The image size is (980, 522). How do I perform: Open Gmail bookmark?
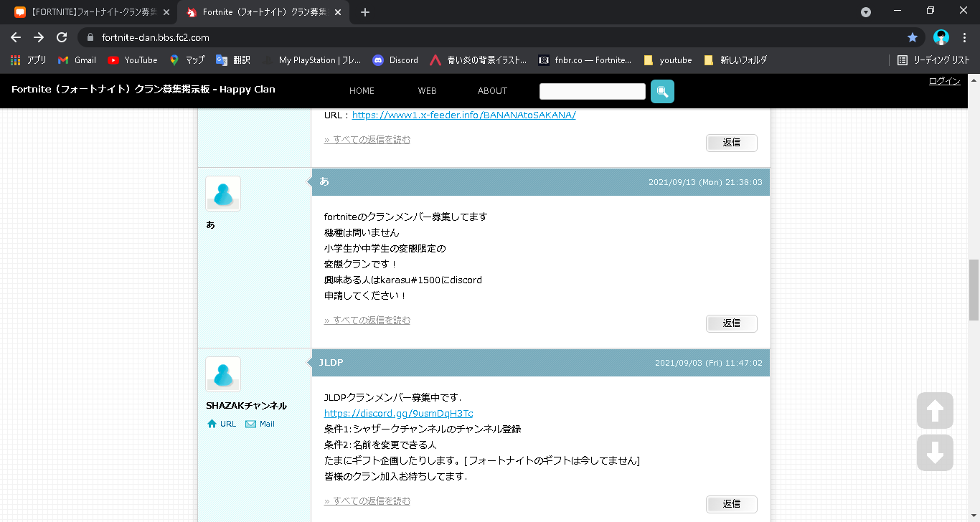[77, 60]
